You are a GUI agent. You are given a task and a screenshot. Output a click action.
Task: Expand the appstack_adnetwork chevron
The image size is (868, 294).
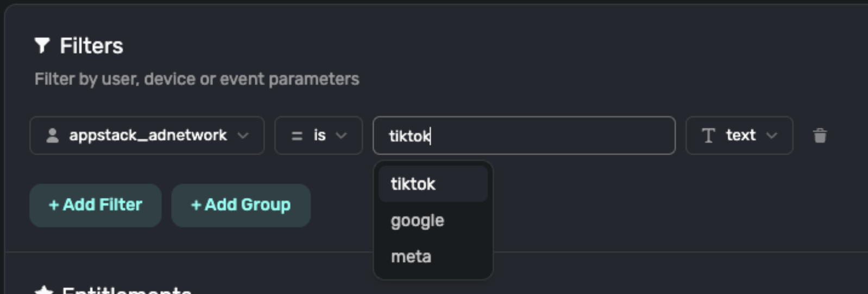coord(243,136)
